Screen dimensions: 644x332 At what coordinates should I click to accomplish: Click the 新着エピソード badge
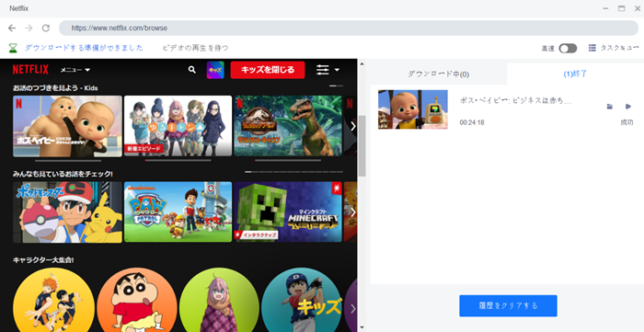tap(144, 149)
